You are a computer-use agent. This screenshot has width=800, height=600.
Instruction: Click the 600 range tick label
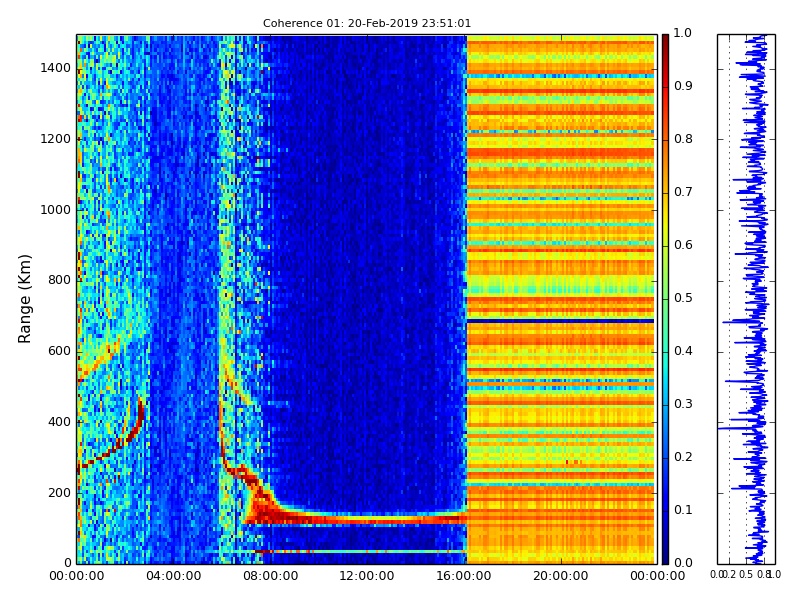[60, 351]
